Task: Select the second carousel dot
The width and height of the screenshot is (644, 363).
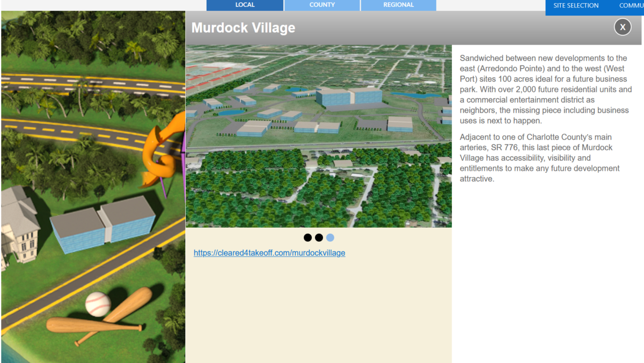Action: pyautogui.click(x=319, y=237)
